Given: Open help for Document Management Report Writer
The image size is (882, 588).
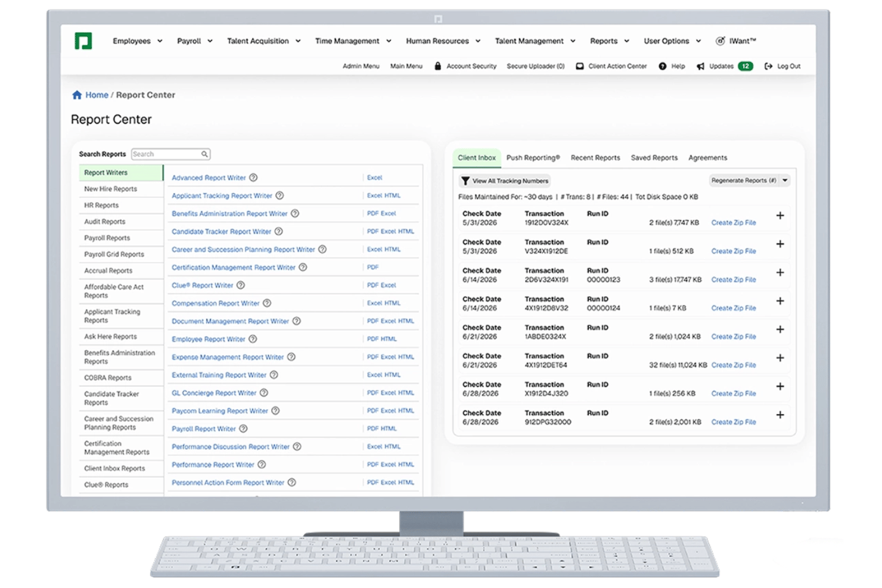Looking at the screenshot, I should click(296, 321).
